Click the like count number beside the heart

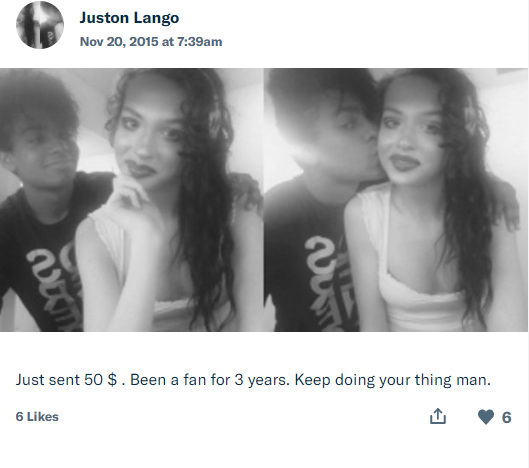(x=506, y=417)
